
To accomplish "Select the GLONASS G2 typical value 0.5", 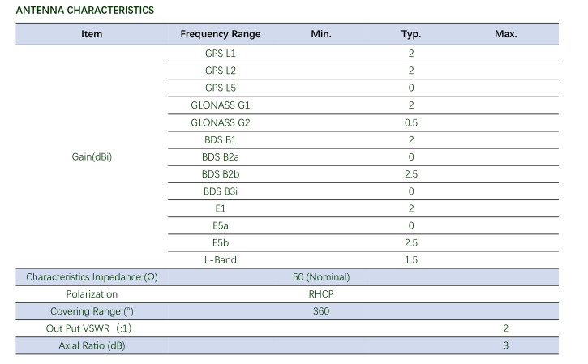I will click(x=411, y=122).
